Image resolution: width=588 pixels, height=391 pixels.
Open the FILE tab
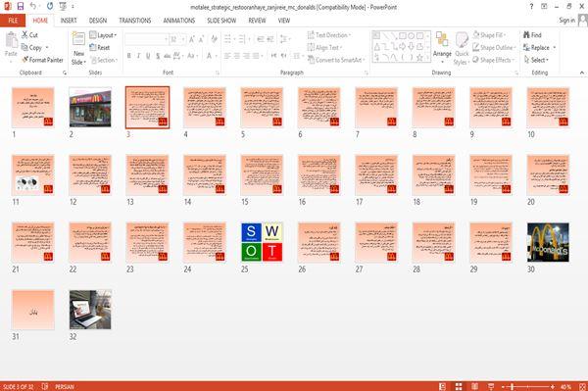(13, 21)
